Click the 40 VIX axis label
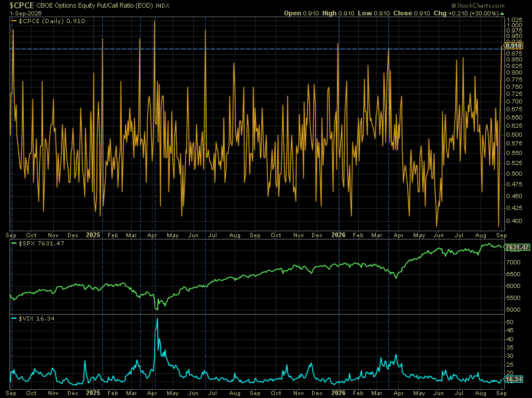 (x=510, y=339)
